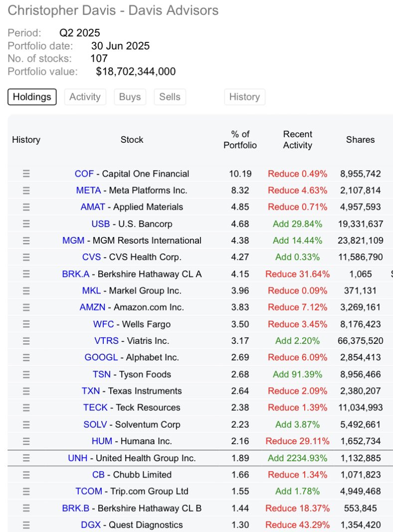Open the COF ticker link

tap(84, 174)
